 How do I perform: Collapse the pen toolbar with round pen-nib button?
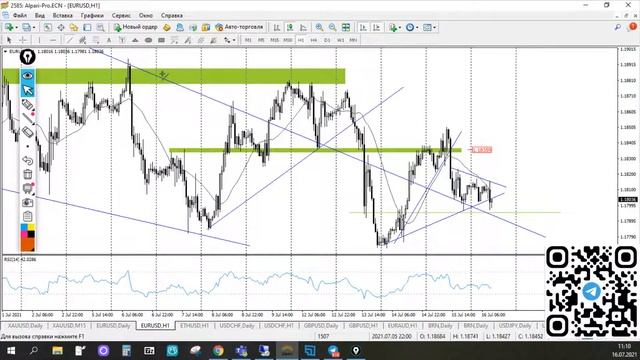(28, 57)
